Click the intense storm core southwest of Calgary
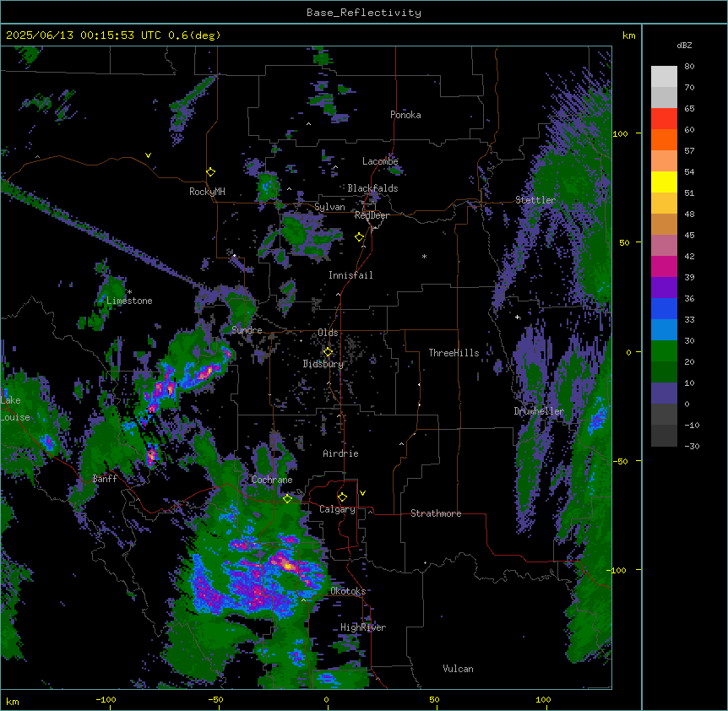The image size is (728, 711). click(x=289, y=565)
